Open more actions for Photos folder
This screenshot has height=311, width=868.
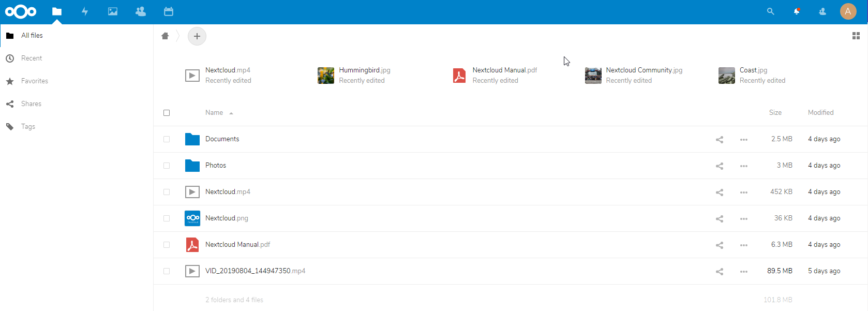(744, 166)
